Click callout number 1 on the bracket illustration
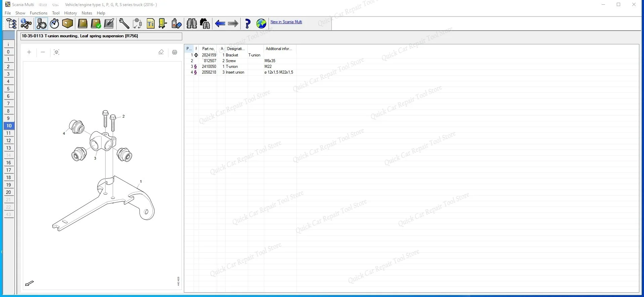This screenshot has width=644, height=297. tap(141, 181)
